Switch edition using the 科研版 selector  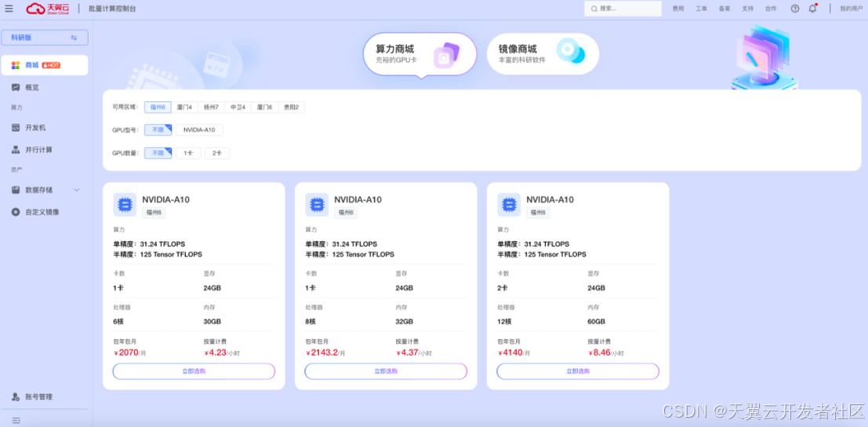[x=45, y=38]
